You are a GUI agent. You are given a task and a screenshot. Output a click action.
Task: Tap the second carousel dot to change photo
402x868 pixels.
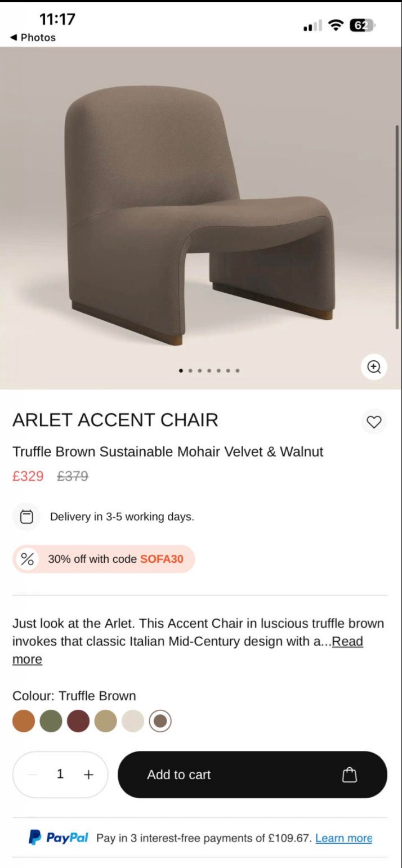190,370
